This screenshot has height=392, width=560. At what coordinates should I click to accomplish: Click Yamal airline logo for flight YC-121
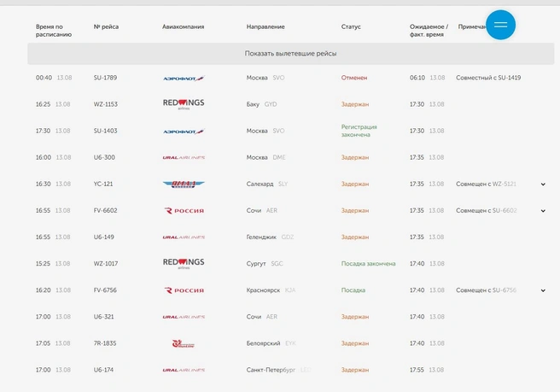184,184
